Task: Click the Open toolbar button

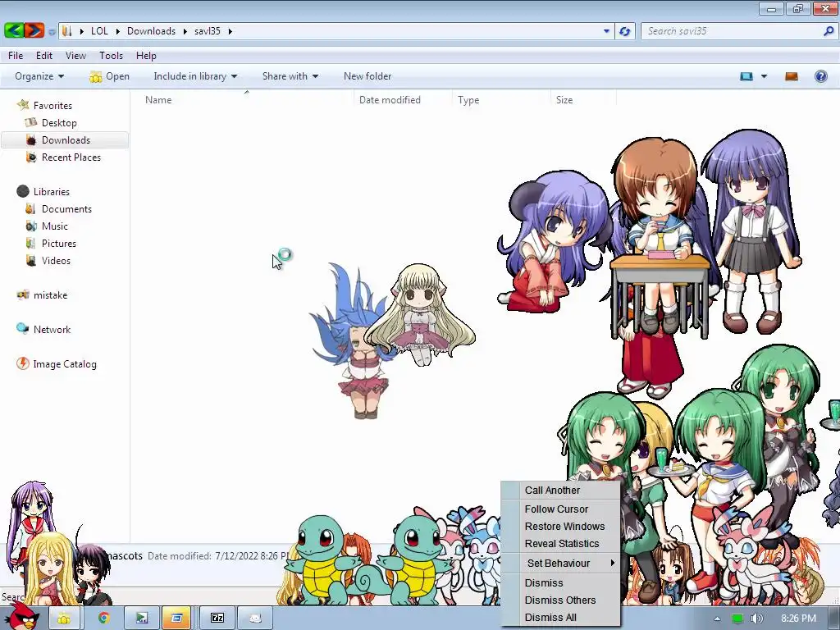Action: coord(110,76)
